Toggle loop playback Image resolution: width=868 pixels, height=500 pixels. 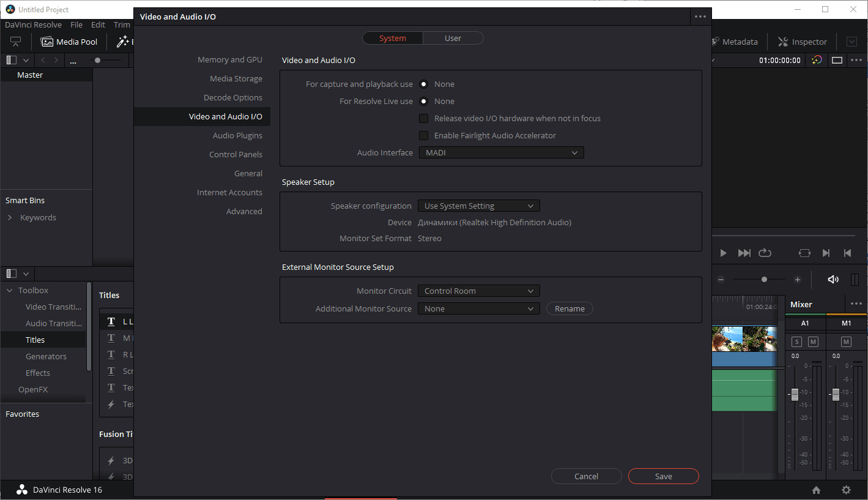[x=765, y=253]
